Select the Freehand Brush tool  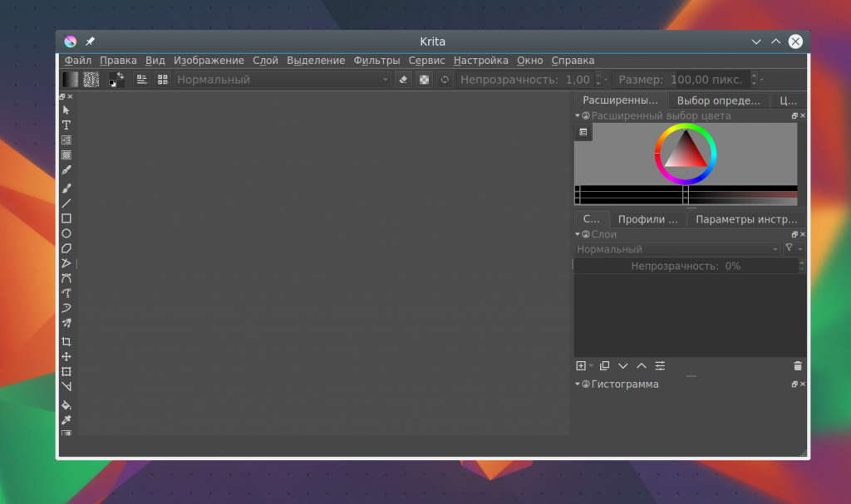(x=66, y=188)
